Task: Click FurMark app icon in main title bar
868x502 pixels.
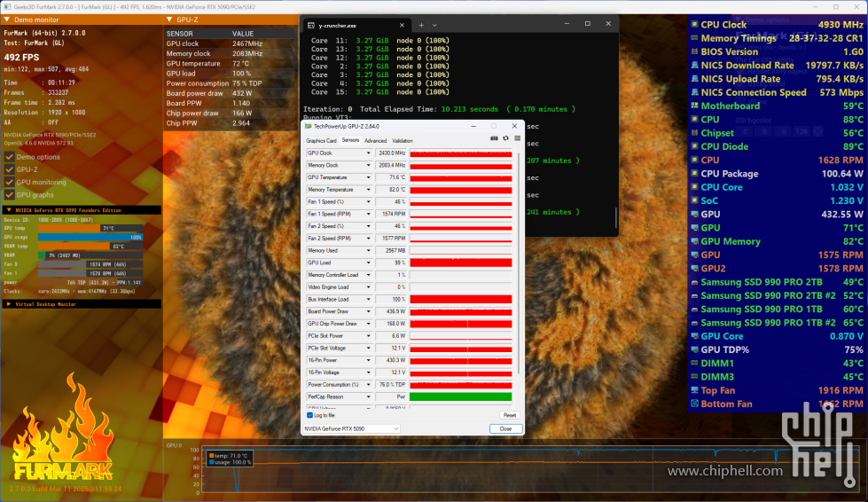Action: (x=7, y=6)
